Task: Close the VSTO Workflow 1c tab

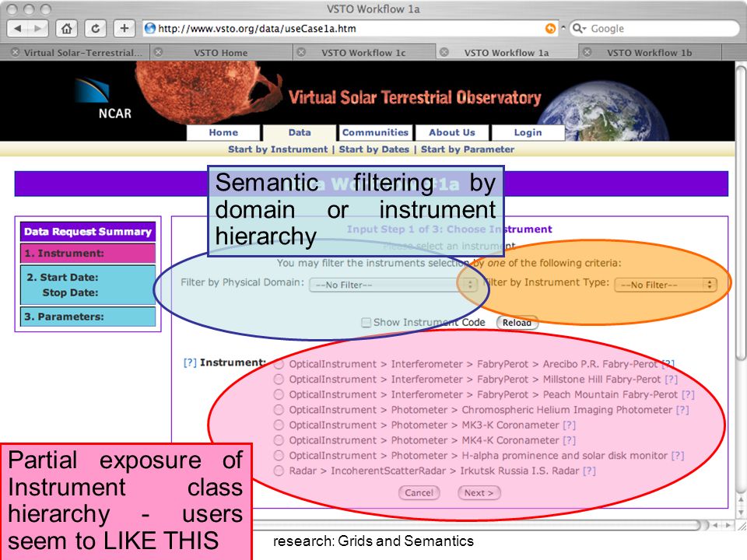Action: 301,52
